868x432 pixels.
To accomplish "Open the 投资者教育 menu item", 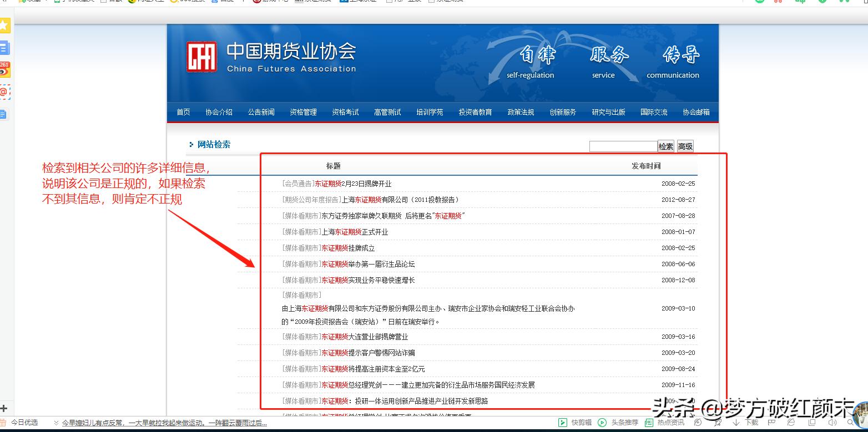I will (x=475, y=111).
